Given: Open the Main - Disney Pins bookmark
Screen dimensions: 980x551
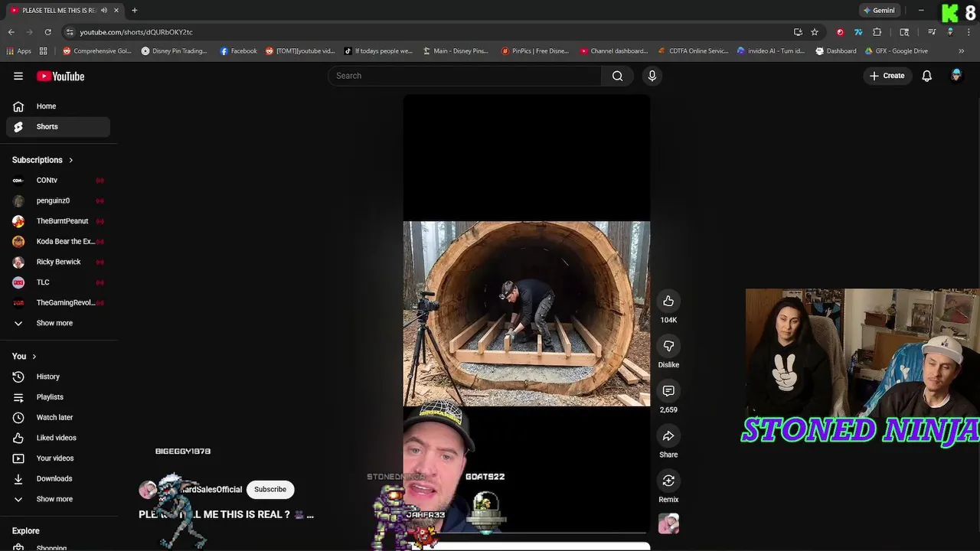Looking at the screenshot, I should (456, 51).
